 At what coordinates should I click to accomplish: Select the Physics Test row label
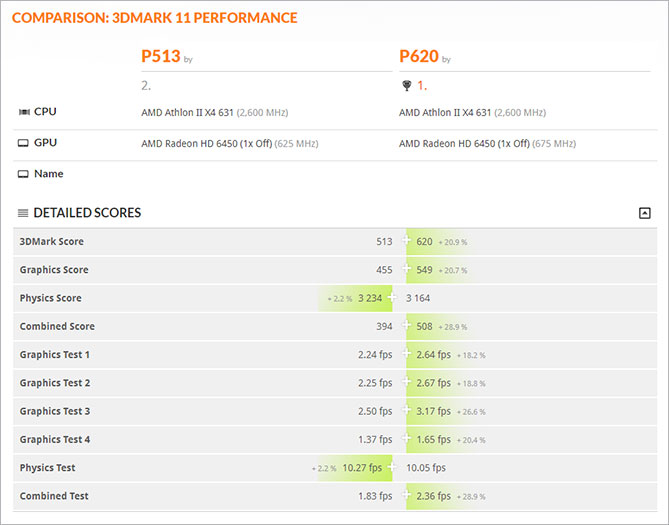click(47, 468)
